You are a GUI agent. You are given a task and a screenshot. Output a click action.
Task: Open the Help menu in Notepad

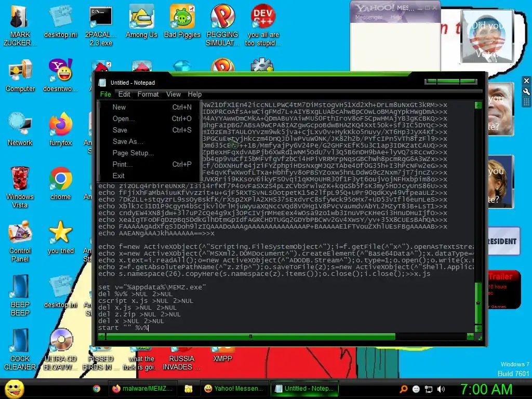(195, 95)
